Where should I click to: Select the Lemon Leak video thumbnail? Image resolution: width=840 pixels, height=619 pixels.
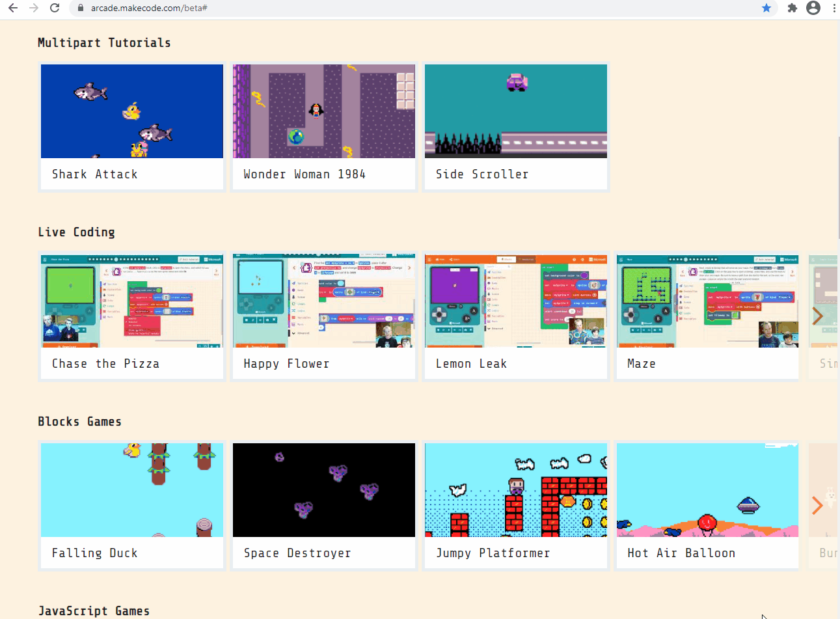(515, 300)
